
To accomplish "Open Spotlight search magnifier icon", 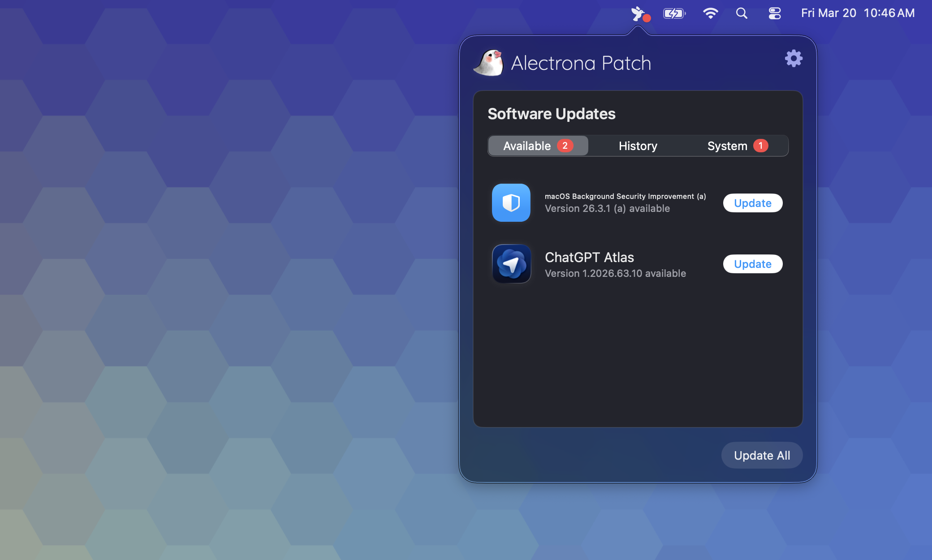I will tap(742, 13).
